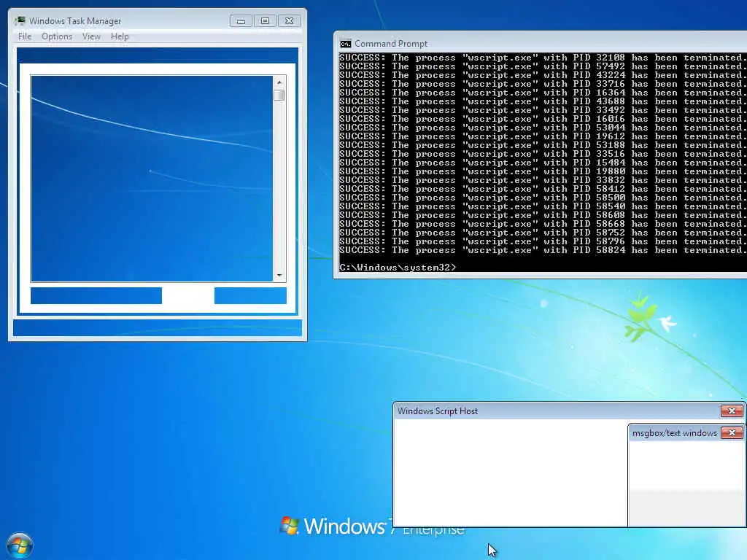Close the msgbox/text windows dialog

coord(732,432)
